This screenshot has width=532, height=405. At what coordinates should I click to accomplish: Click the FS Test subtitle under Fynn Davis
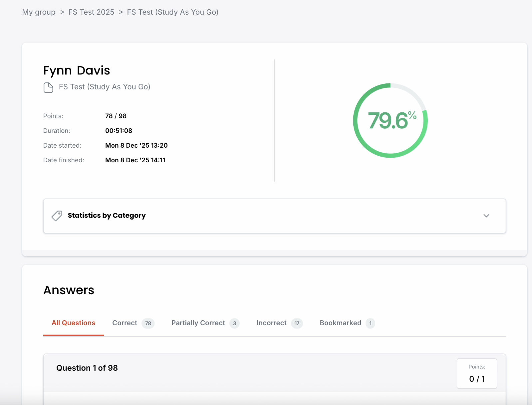105,87
